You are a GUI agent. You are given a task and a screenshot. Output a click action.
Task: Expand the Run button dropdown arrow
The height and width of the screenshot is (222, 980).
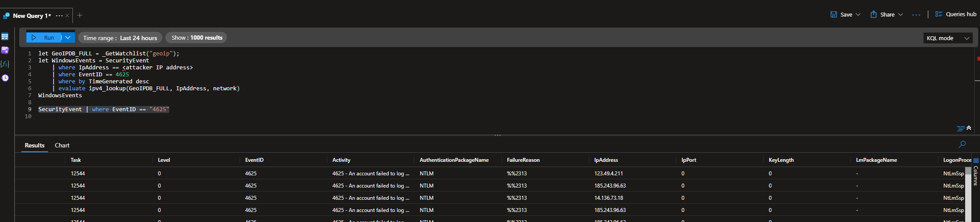click(68, 38)
